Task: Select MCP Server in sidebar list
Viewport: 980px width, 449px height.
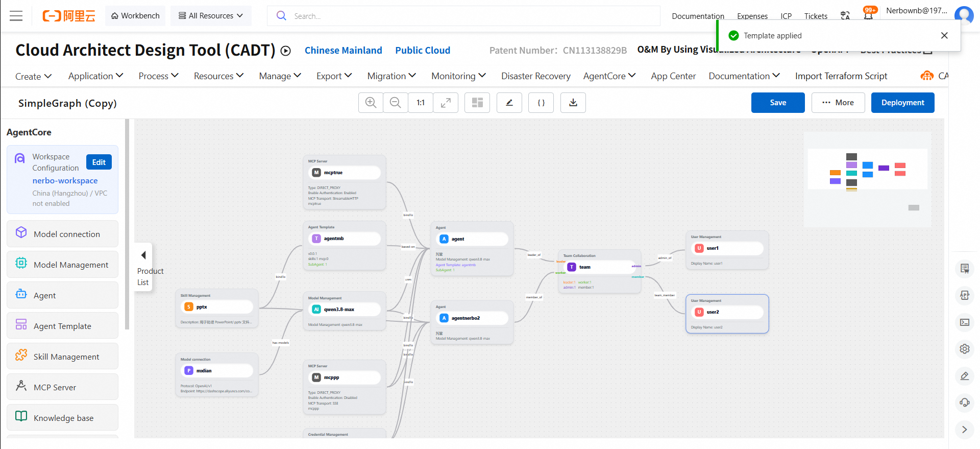Action: point(62,387)
